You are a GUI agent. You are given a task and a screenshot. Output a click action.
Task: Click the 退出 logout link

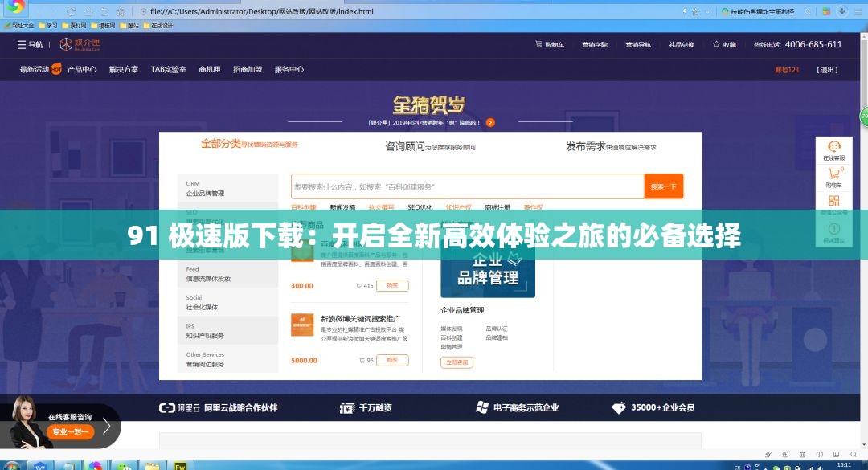pos(828,69)
